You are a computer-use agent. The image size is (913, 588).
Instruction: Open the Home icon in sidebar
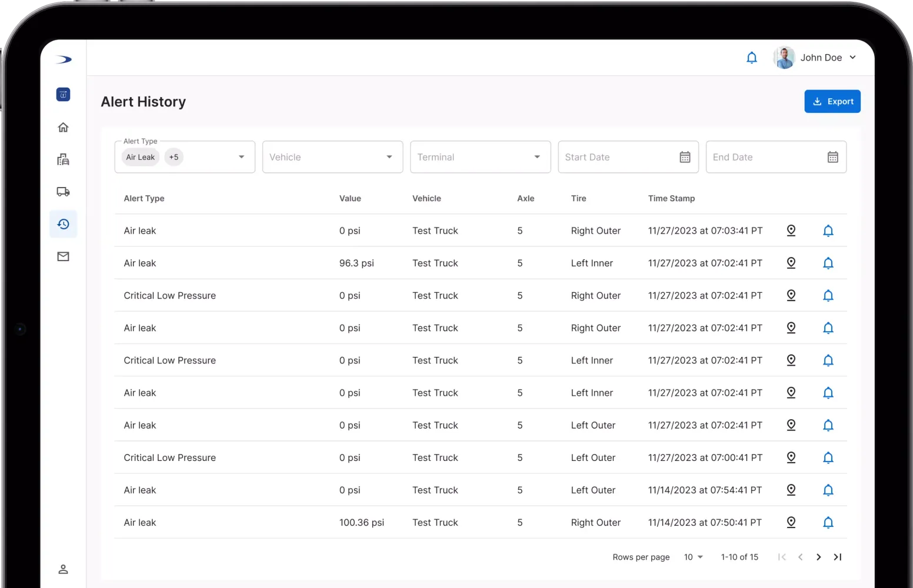63,128
